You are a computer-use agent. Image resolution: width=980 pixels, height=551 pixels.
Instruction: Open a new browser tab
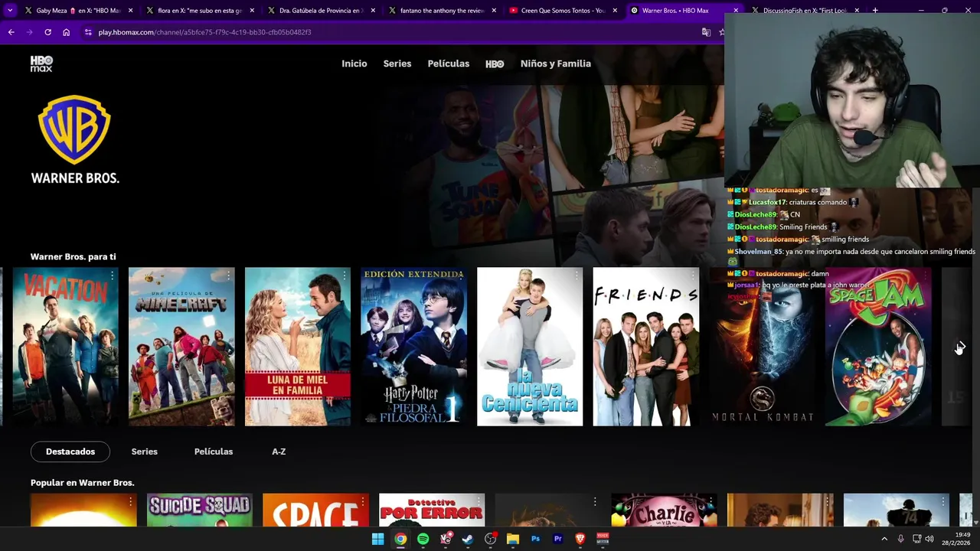pyautogui.click(x=875, y=11)
